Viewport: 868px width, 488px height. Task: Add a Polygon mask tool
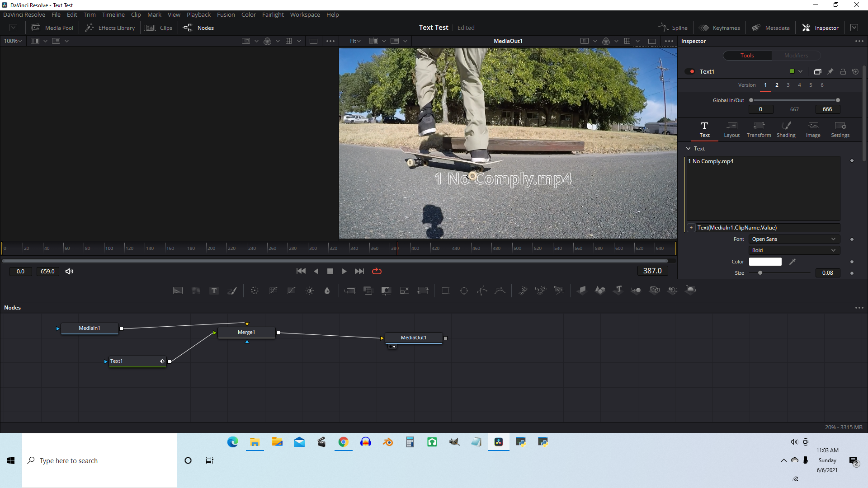tap(482, 291)
